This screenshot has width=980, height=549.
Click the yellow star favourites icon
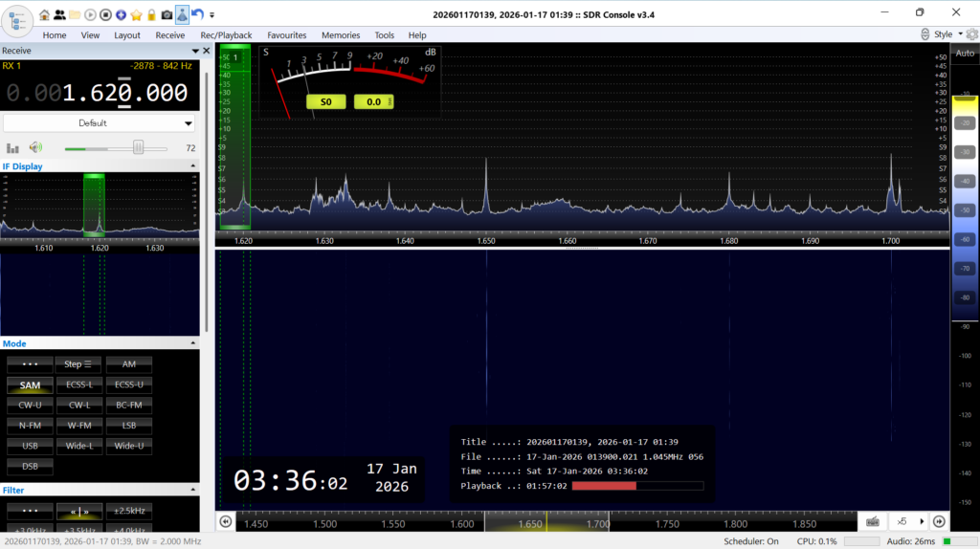click(x=136, y=14)
